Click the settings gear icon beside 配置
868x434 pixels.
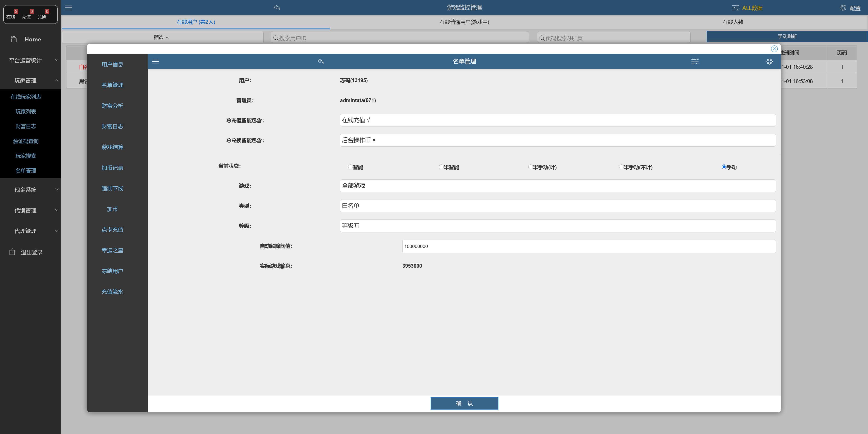[x=843, y=8]
